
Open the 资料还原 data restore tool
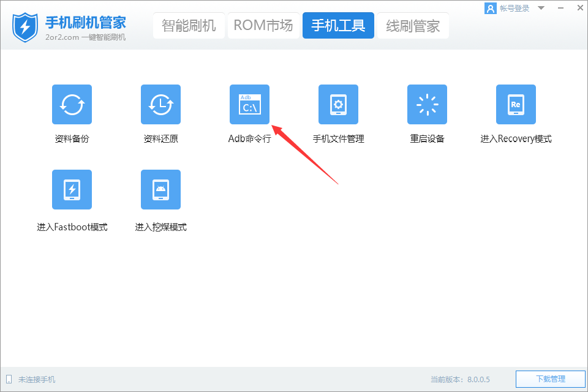[160, 105]
